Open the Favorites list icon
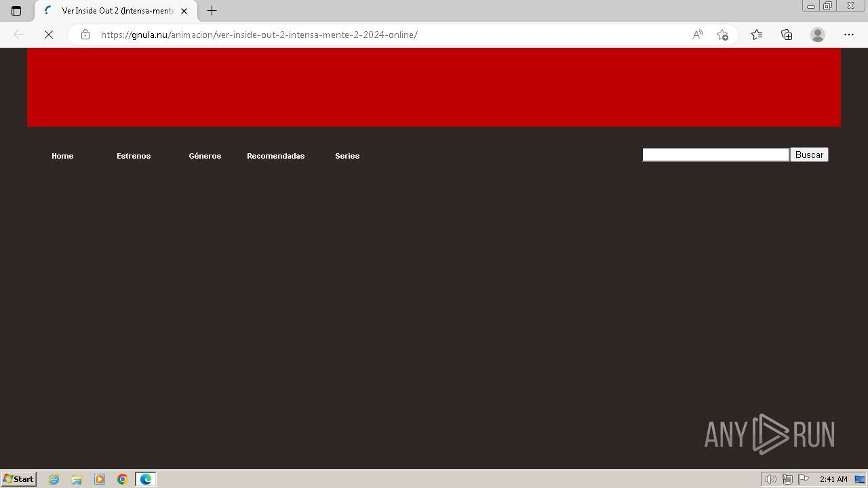This screenshot has height=488, width=868. point(757,35)
